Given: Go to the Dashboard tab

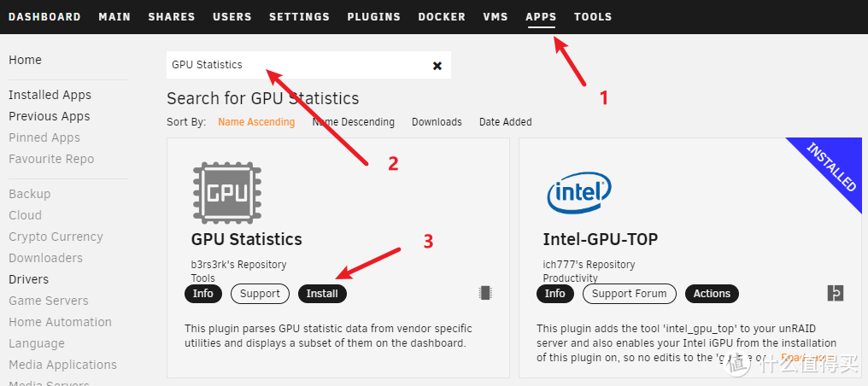Looking at the screenshot, I should click(x=44, y=16).
